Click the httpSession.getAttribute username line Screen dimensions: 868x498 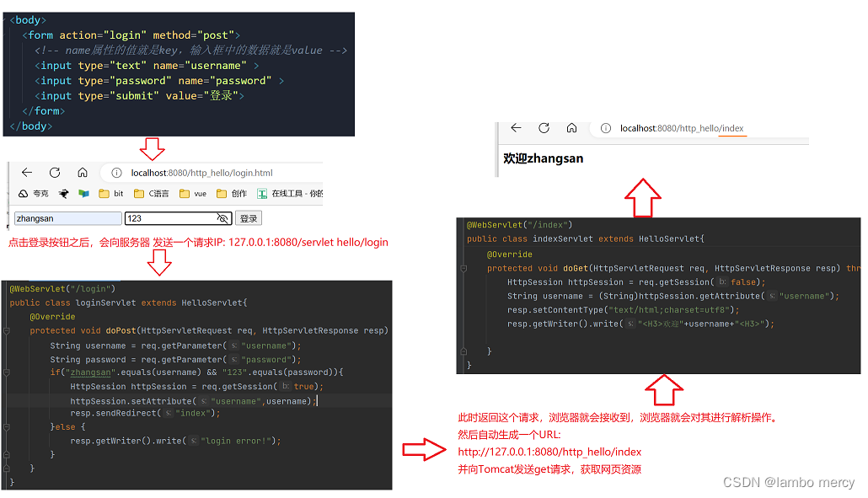673,296
